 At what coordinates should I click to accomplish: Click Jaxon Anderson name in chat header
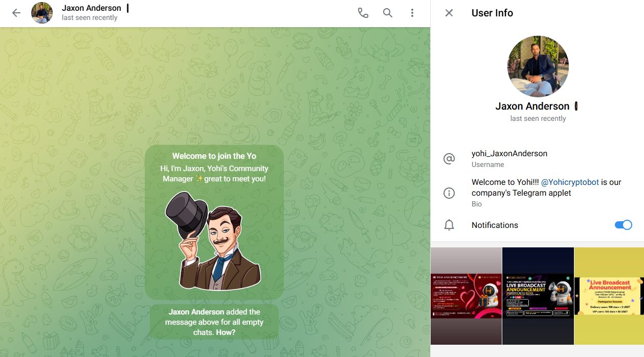click(92, 8)
